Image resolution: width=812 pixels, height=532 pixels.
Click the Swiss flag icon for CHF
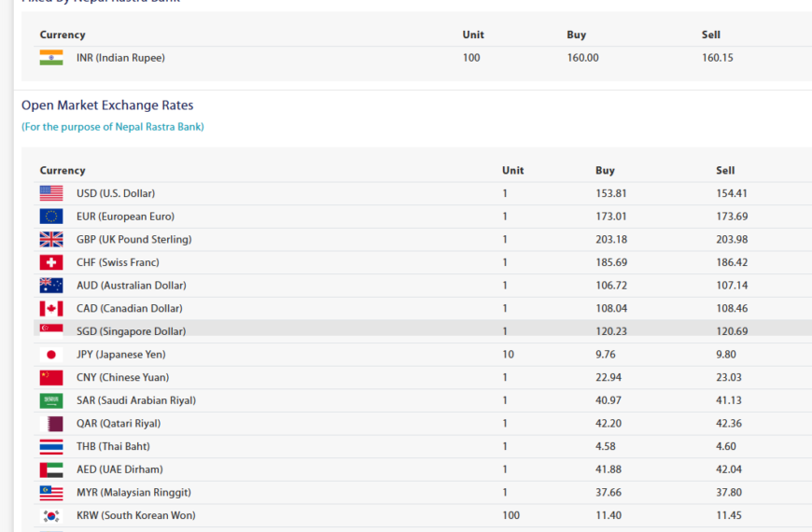pyautogui.click(x=51, y=262)
